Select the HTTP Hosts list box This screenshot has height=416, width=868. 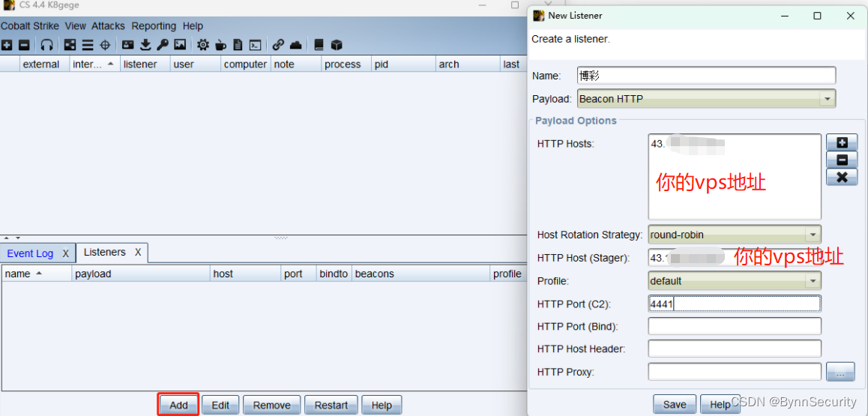pos(735,177)
